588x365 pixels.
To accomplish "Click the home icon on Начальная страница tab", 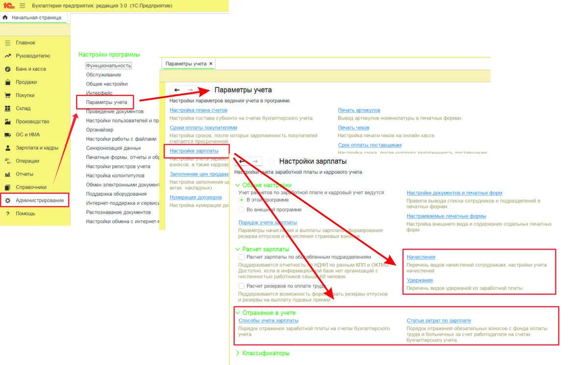I will tap(5, 18).
